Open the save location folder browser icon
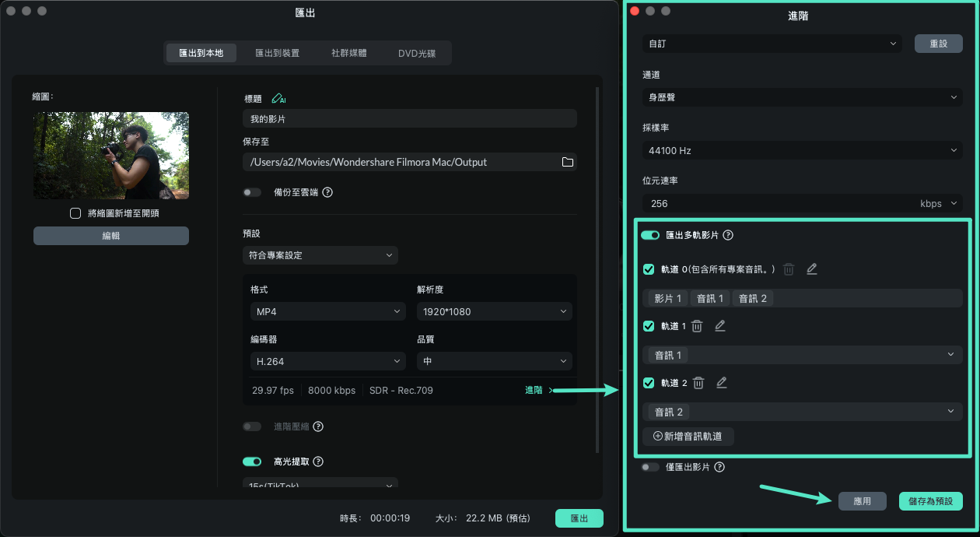Screen dimensions: 980x537 coord(567,162)
